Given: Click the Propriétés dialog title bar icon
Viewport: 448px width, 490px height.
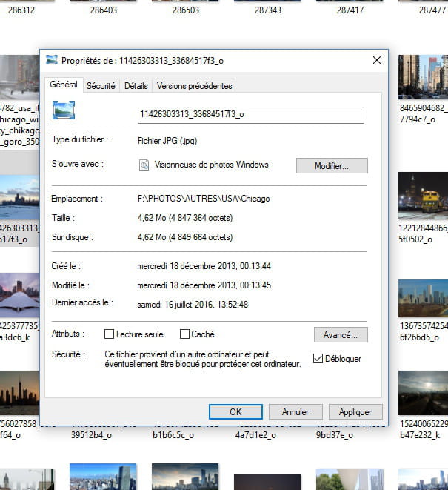Looking at the screenshot, I should (x=52, y=60).
